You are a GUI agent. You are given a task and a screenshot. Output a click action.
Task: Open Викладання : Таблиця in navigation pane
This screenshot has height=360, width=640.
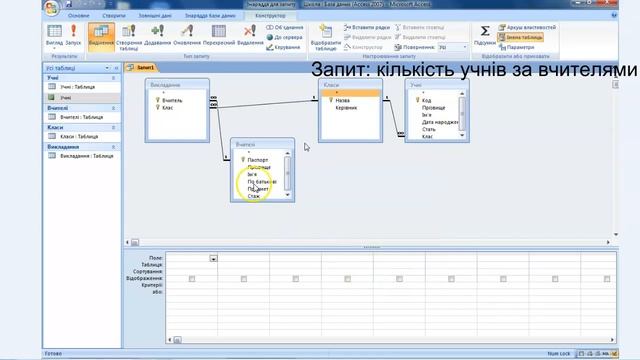[87, 156]
